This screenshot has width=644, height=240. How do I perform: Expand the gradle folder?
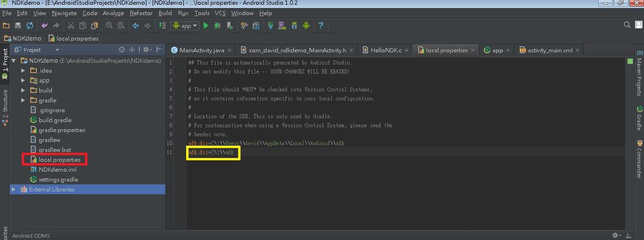pyautogui.click(x=23, y=101)
